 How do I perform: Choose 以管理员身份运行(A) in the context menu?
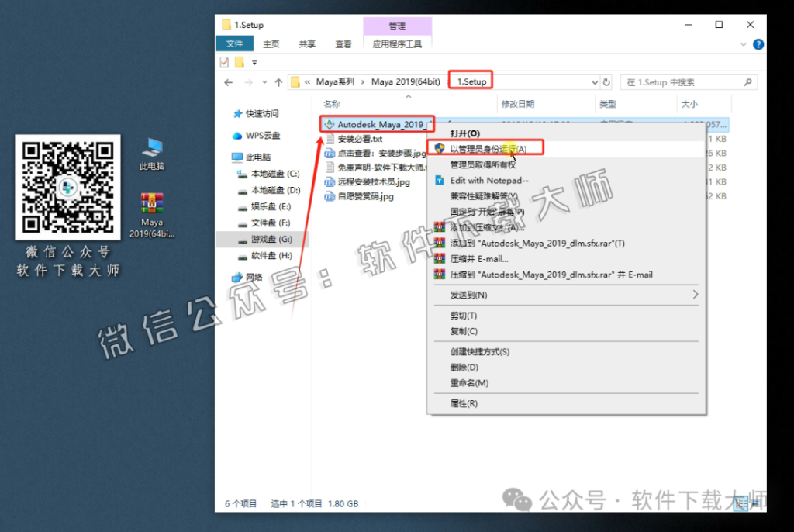tap(488, 148)
